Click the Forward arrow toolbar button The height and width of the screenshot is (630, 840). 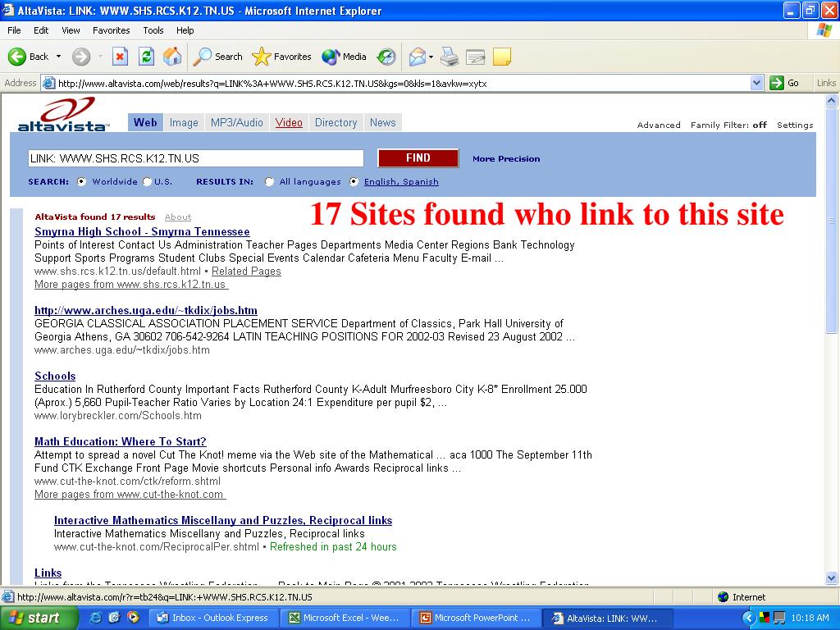[x=81, y=57]
